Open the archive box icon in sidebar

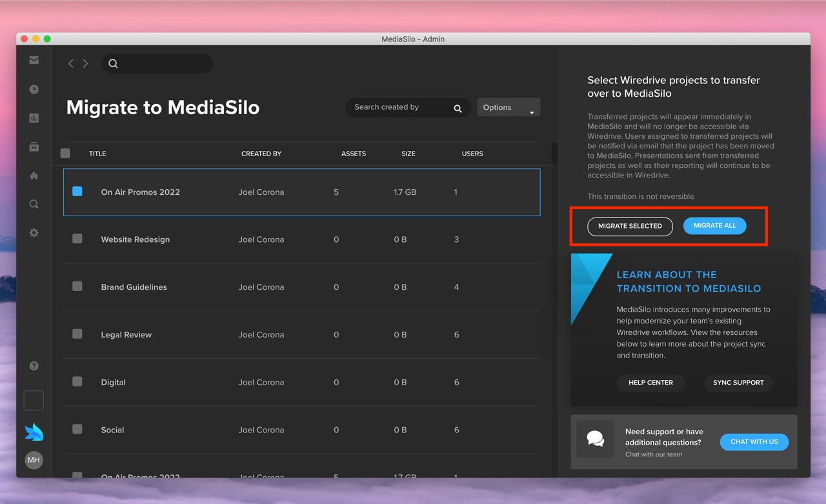coord(34,147)
